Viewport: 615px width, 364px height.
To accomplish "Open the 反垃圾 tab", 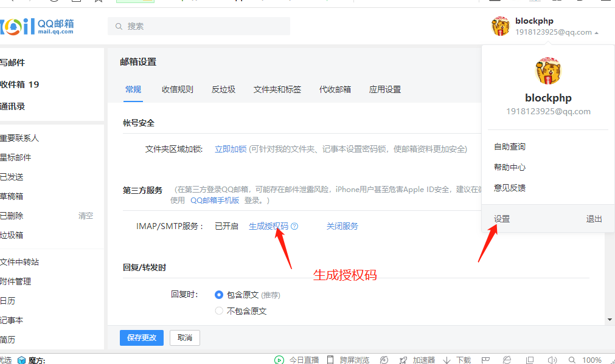I will [x=223, y=89].
